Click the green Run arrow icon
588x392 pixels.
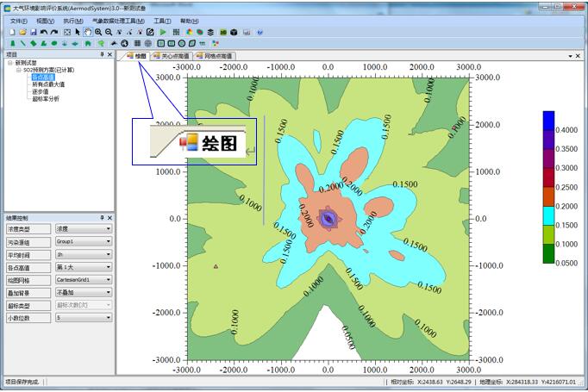pyautogui.click(x=164, y=32)
